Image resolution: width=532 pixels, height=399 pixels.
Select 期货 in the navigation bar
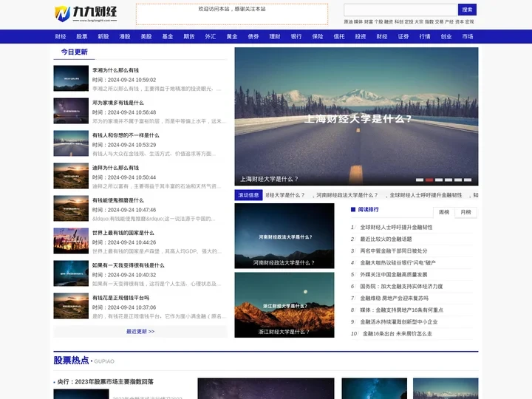(x=189, y=37)
